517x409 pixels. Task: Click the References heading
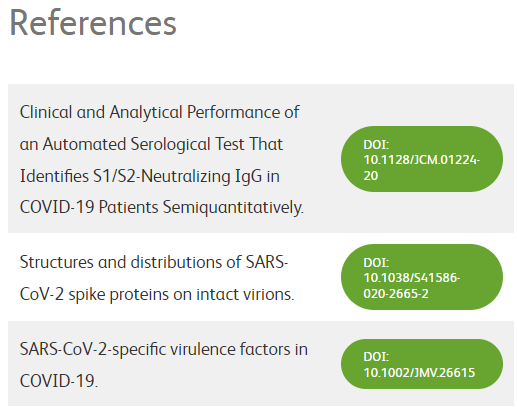pos(93,23)
